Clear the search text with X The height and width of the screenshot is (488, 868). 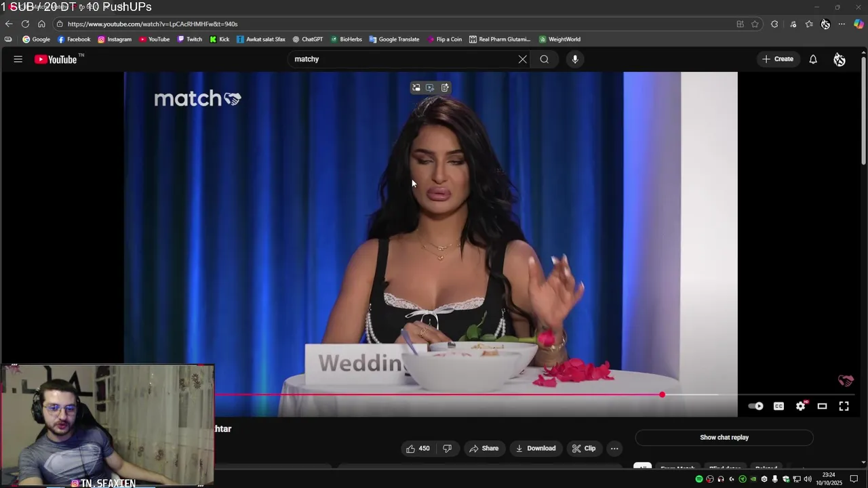523,59
